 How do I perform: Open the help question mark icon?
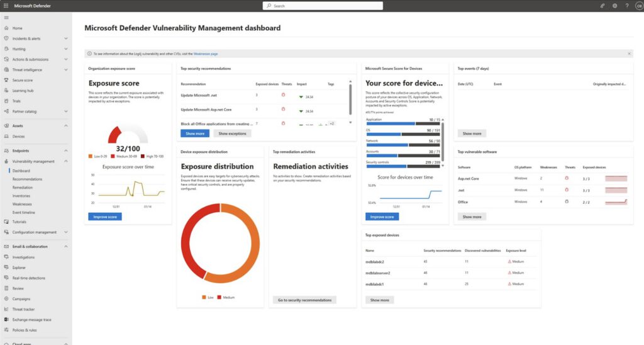coord(627,6)
